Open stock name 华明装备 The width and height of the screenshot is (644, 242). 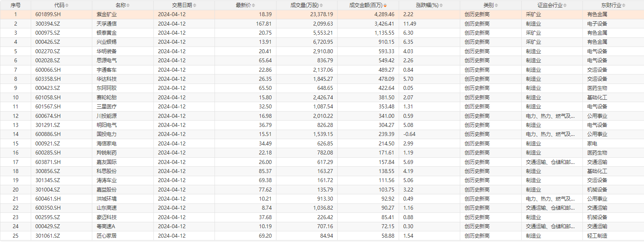click(106, 51)
